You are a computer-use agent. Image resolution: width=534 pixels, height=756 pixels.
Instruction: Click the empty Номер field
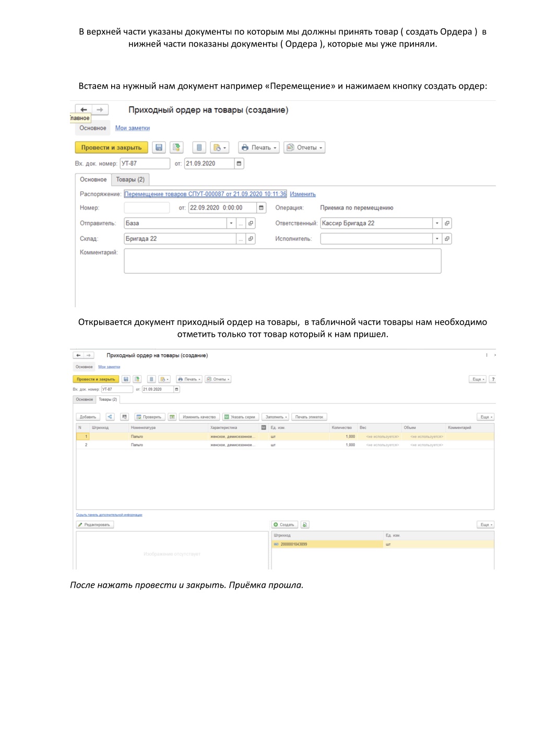click(x=147, y=208)
